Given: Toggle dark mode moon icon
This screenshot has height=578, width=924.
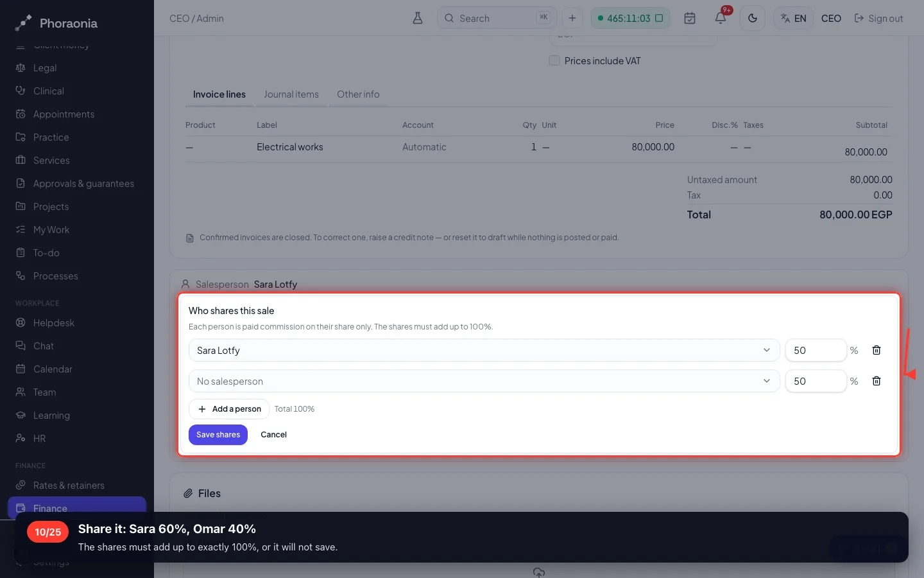Looking at the screenshot, I should coord(753,18).
